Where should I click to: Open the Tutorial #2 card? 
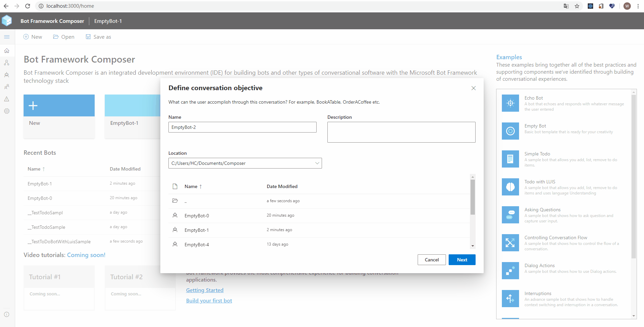coord(140,288)
